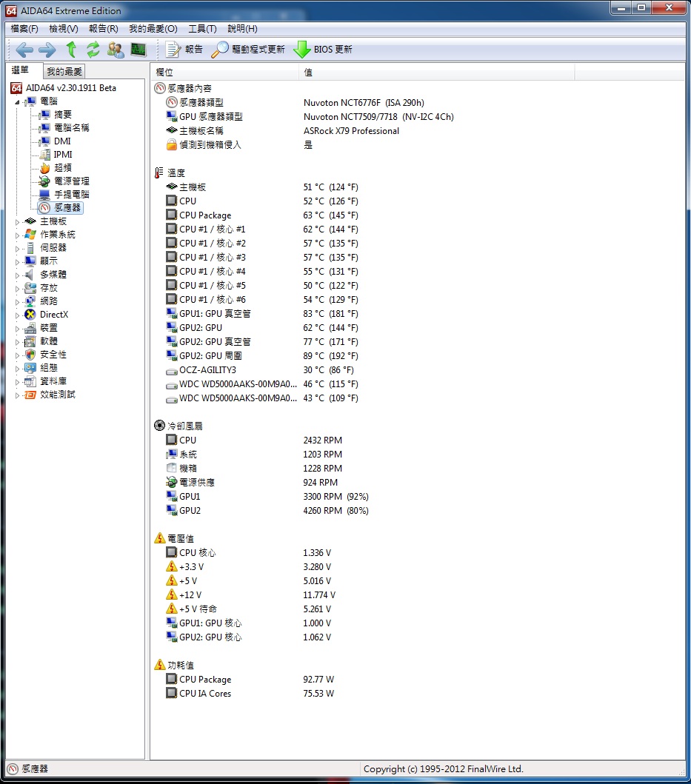Open the 報告(R) menu
691x784 pixels.
(x=104, y=29)
